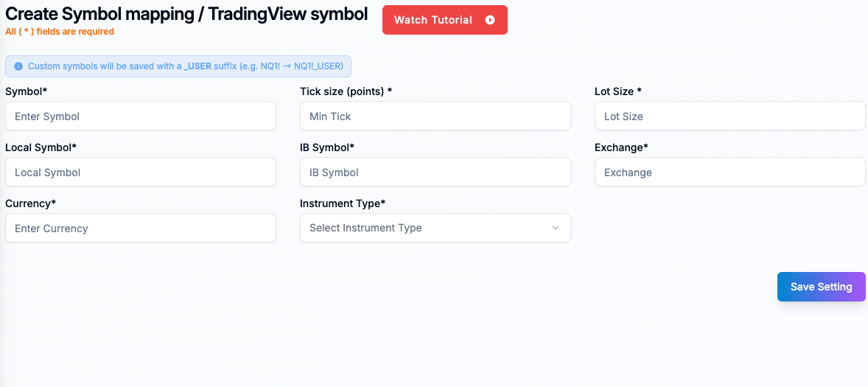Click the custom symbols _USER suffix notice
Image resolution: width=868 pixels, height=387 pixels.
coord(178,66)
